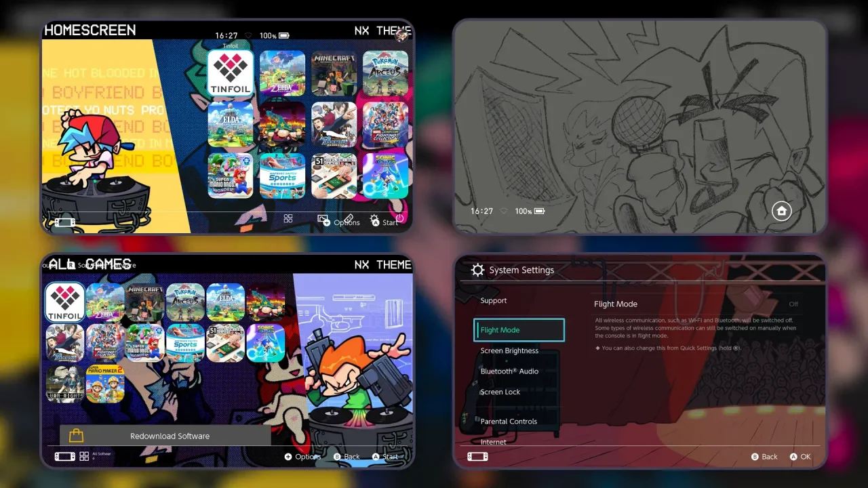Click the console icon at Homescreen bottom-left

65,222
